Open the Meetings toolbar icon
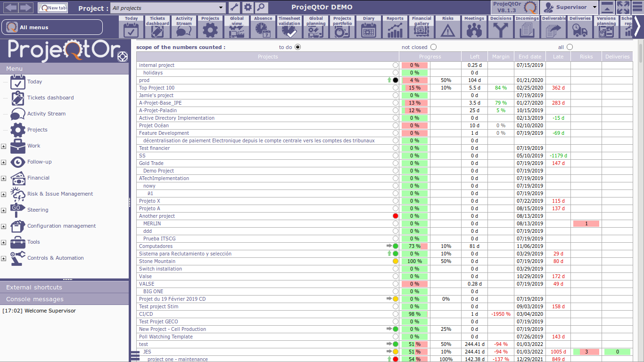Screen dimensions: 644x362 pyautogui.click(x=474, y=27)
